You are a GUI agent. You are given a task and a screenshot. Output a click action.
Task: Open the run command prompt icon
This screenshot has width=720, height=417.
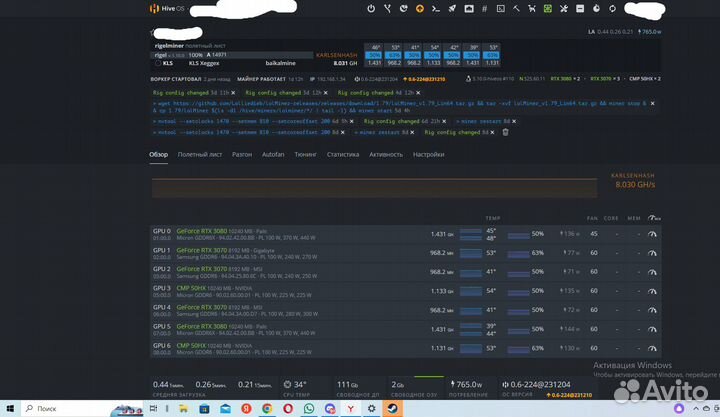click(436, 9)
